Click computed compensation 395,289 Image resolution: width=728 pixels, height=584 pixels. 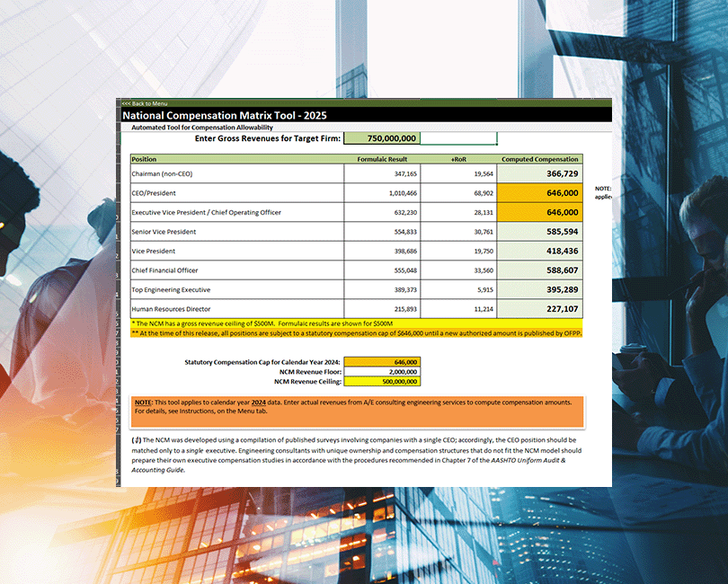[540, 289]
